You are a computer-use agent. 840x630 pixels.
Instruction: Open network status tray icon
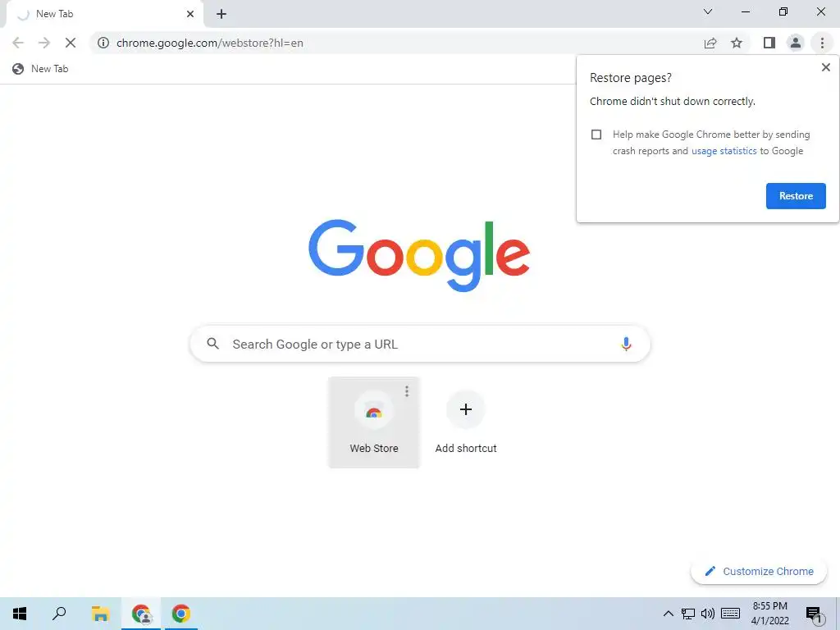688,614
